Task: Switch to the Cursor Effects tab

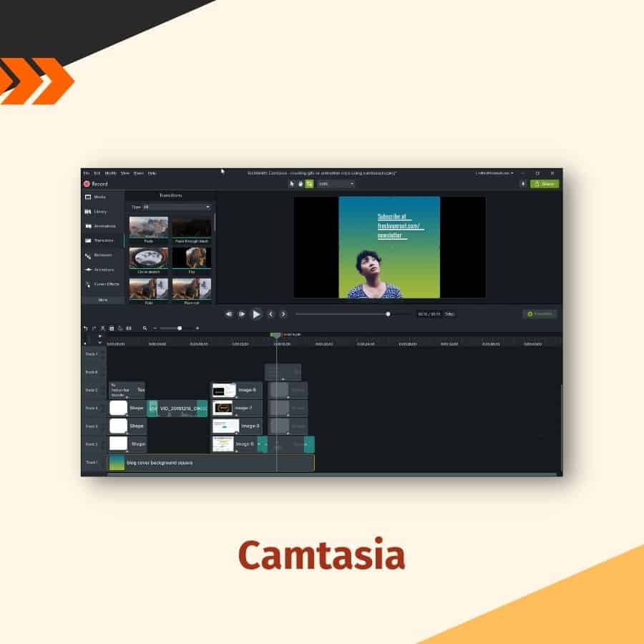Action: 106,284
